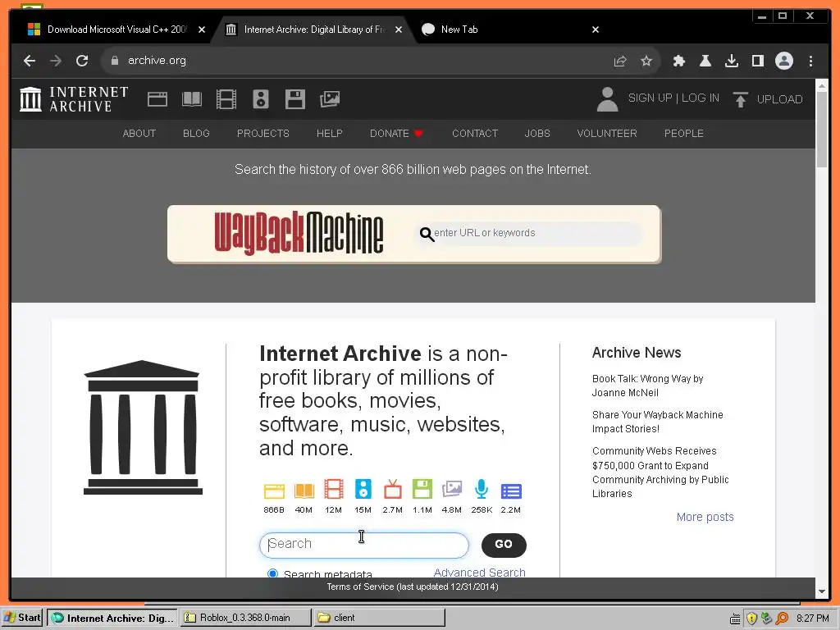
Task: Open the browser extensions puzzle icon
Action: 678,61
